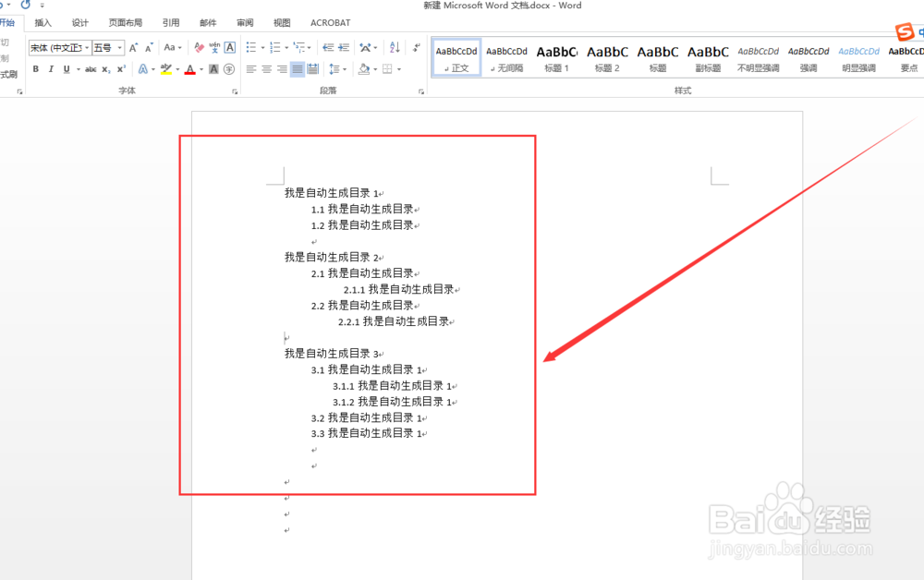924x580 pixels.
Task: Align text right
Action: [x=282, y=69]
